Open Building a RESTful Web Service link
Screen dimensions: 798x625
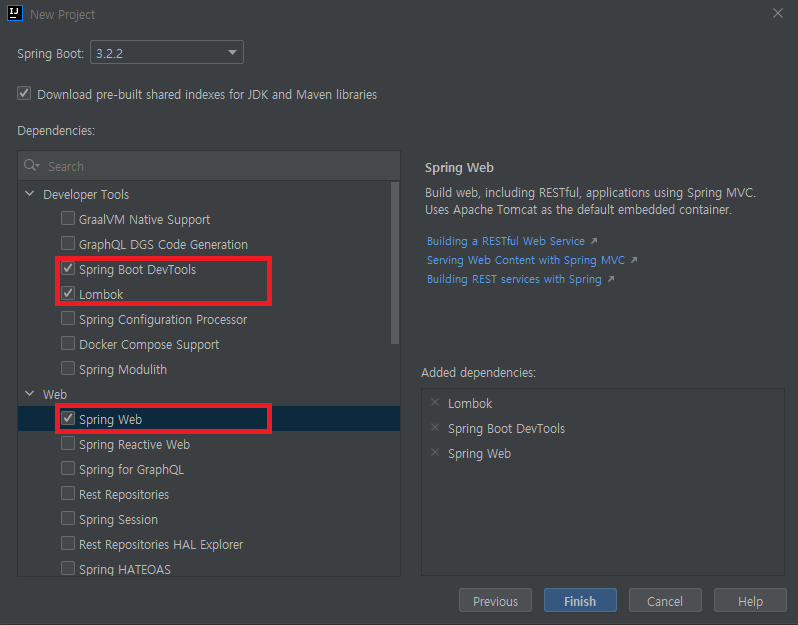coord(506,241)
